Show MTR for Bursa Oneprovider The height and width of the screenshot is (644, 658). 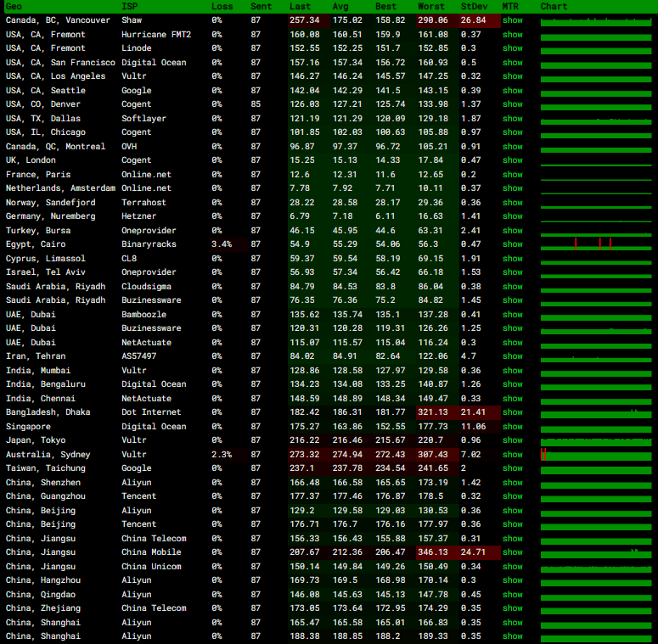512,231
